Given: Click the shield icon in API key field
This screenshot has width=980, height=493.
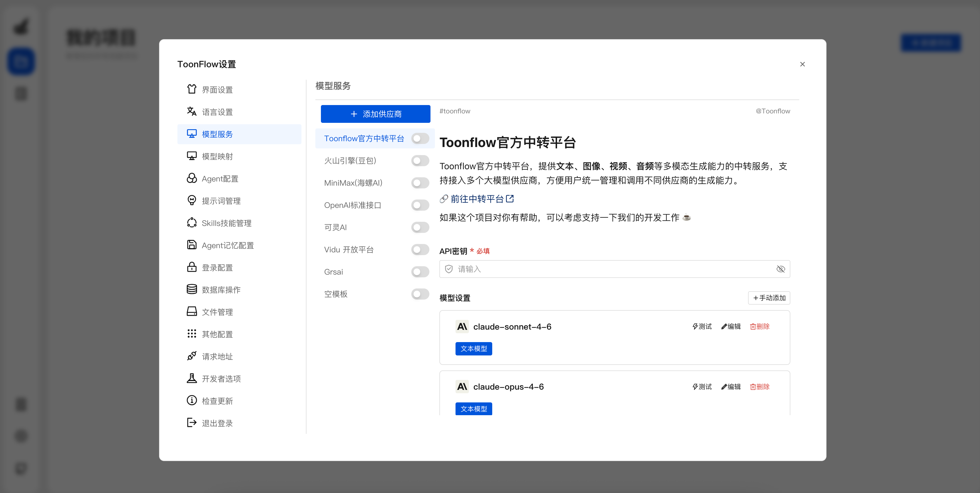Looking at the screenshot, I should 449,269.
